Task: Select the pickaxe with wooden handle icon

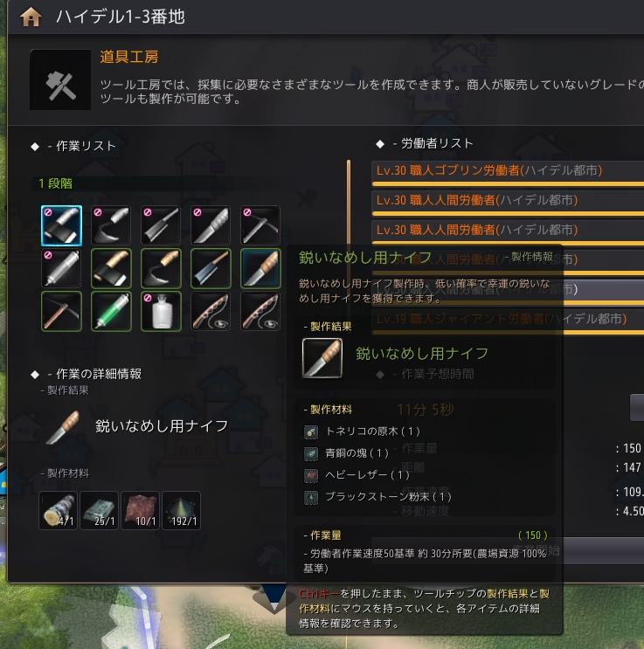Action: tap(61, 311)
